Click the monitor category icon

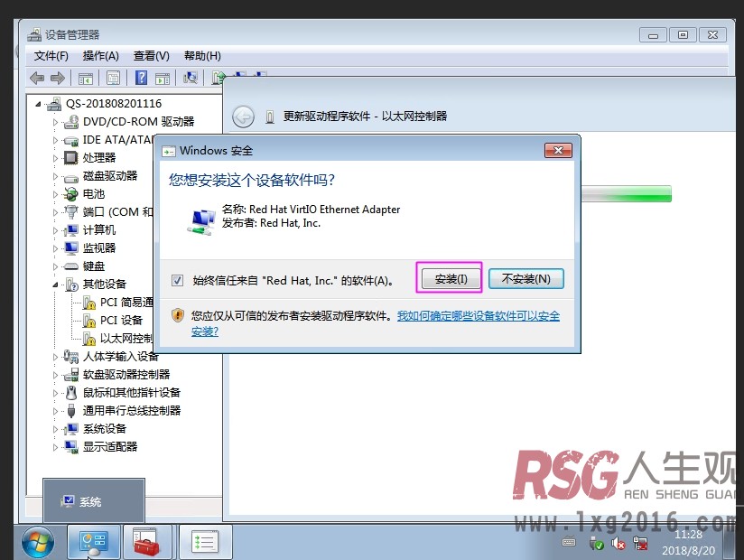point(71,248)
